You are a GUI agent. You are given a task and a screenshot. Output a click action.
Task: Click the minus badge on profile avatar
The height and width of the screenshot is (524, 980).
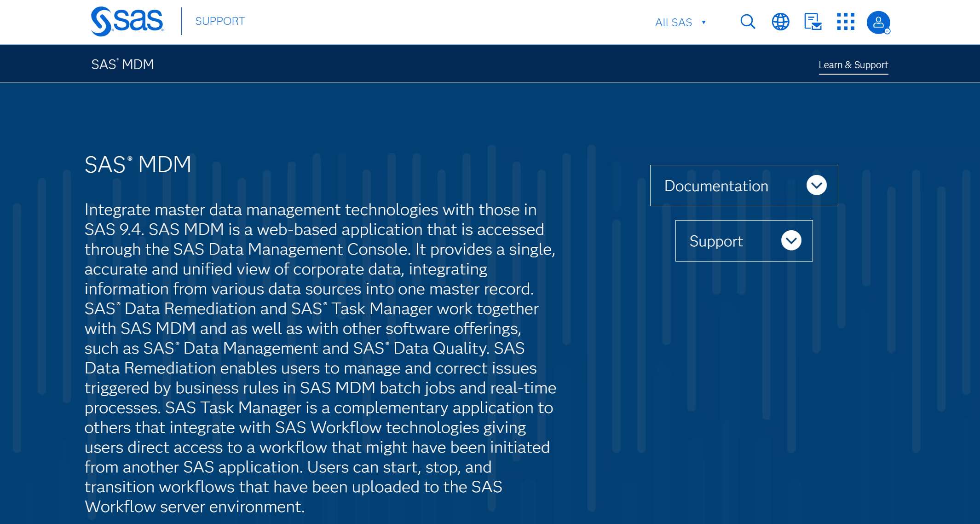(888, 31)
